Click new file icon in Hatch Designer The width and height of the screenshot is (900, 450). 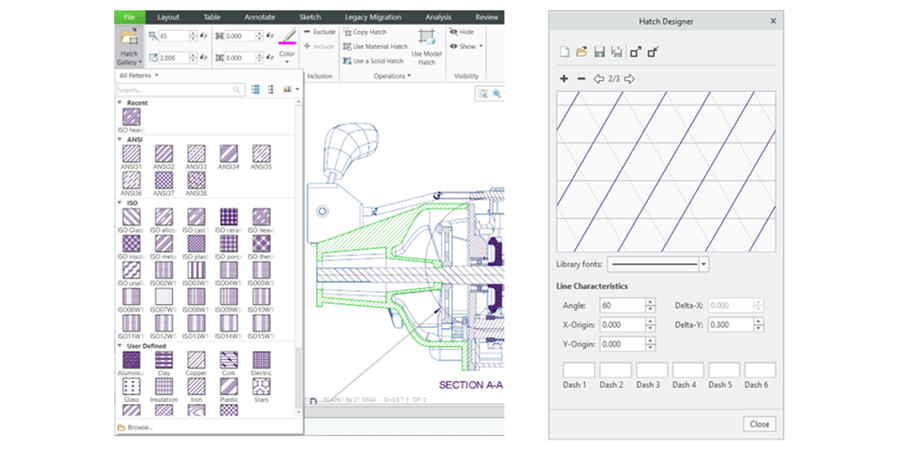click(564, 52)
